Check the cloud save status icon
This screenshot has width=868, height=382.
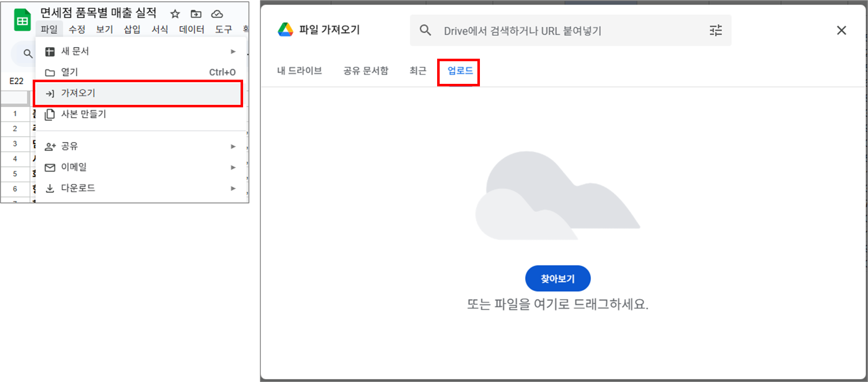point(217,14)
